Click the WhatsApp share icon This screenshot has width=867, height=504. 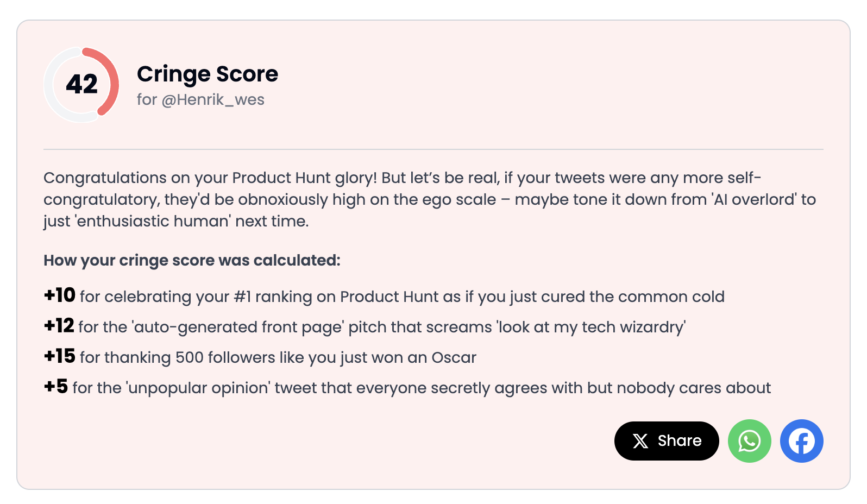pyautogui.click(x=749, y=441)
